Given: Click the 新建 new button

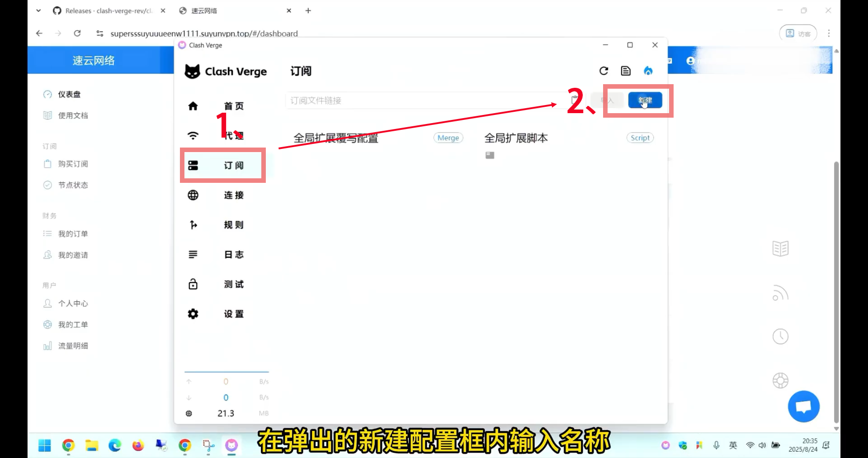Looking at the screenshot, I should tap(645, 100).
